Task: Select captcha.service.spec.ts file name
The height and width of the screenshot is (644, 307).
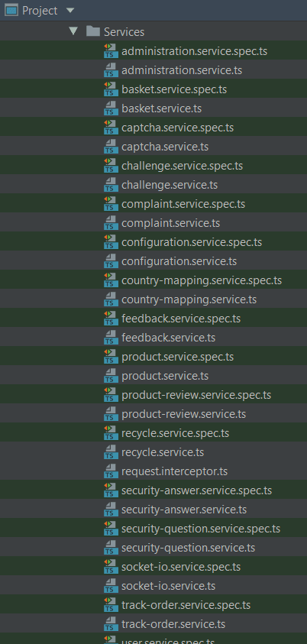Action: pos(177,128)
